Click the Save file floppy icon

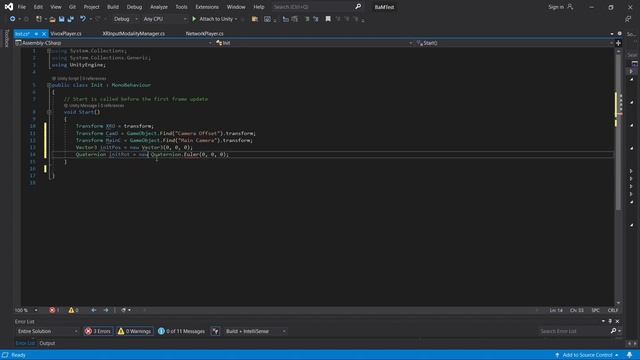pos(62,19)
